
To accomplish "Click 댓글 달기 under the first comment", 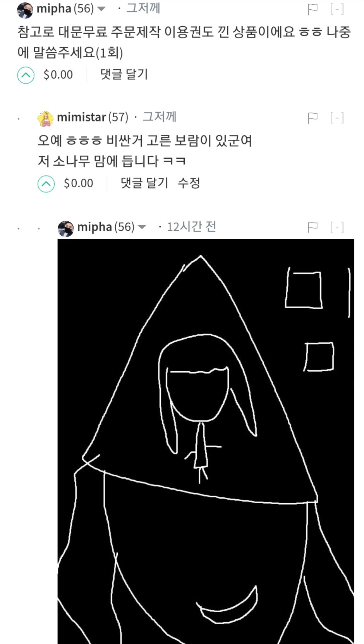I will coord(124,74).
